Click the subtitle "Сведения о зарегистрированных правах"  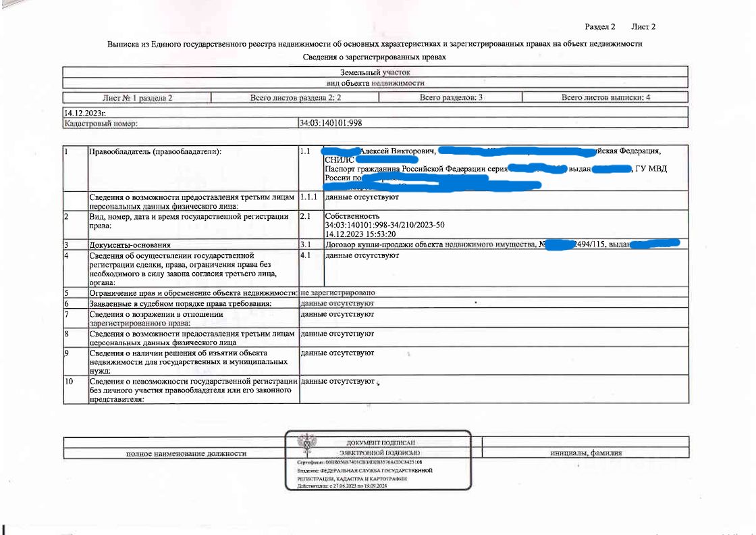click(x=375, y=57)
